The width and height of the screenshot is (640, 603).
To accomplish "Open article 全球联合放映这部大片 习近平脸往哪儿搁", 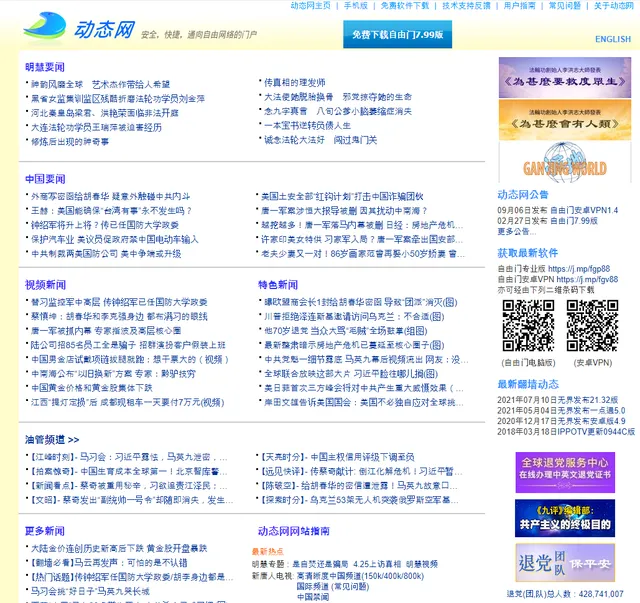I will tap(351, 374).
